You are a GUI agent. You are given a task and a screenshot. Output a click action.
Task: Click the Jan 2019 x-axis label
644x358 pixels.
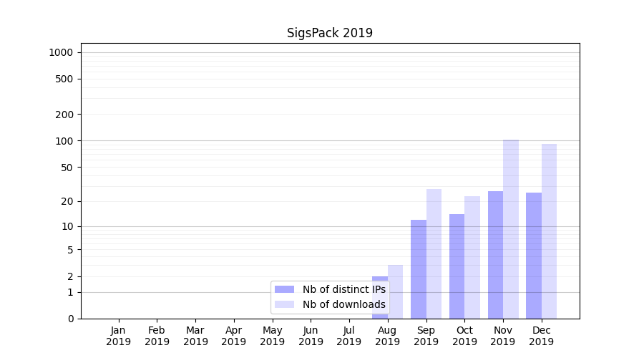(x=119, y=336)
